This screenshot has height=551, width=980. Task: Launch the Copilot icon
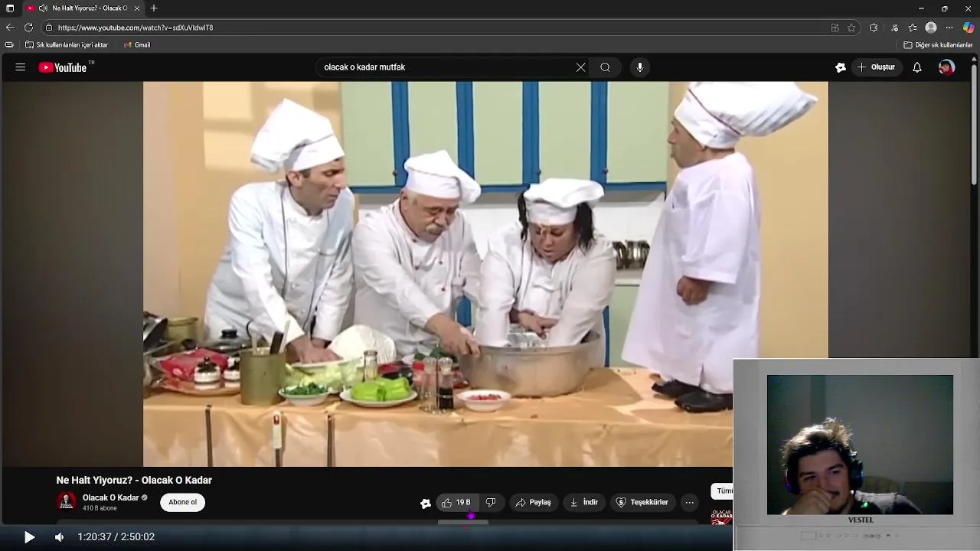[x=969, y=28]
